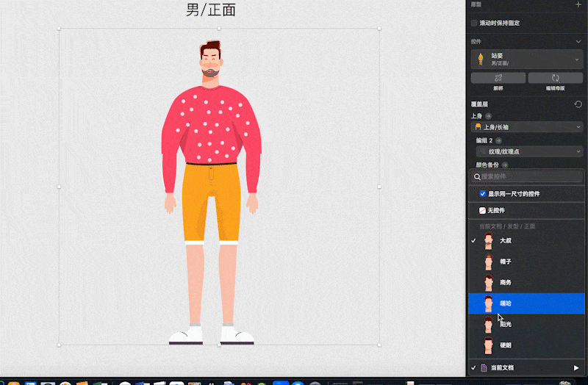Choose the 商务 hairstyle option
The height and width of the screenshot is (385, 588).
click(x=526, y=283)
